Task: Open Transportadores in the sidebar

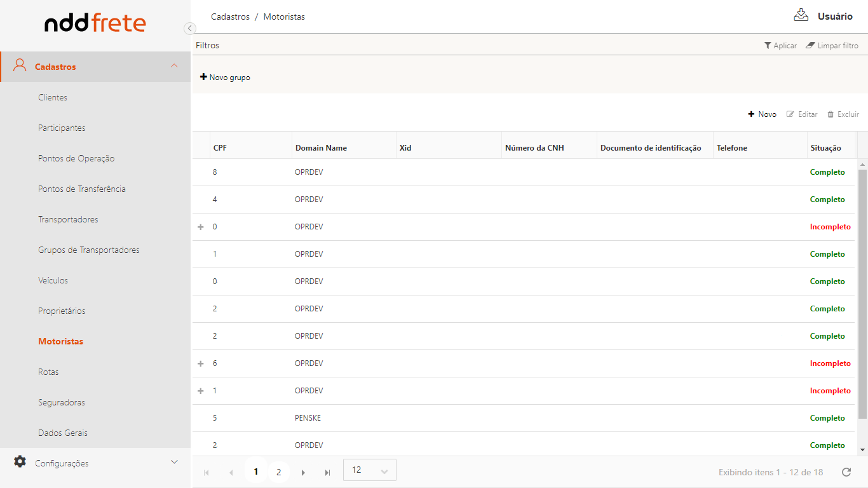Action: tap(68, 219)
